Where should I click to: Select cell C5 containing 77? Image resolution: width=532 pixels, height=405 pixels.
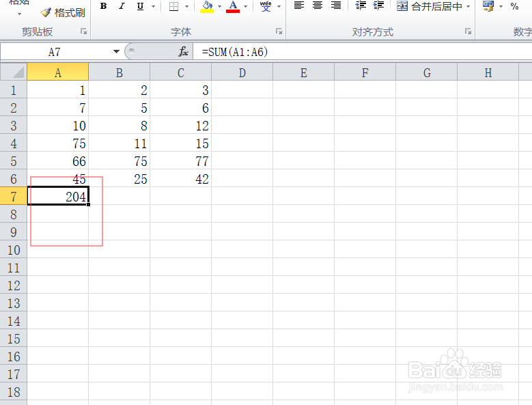coord(181,160)
